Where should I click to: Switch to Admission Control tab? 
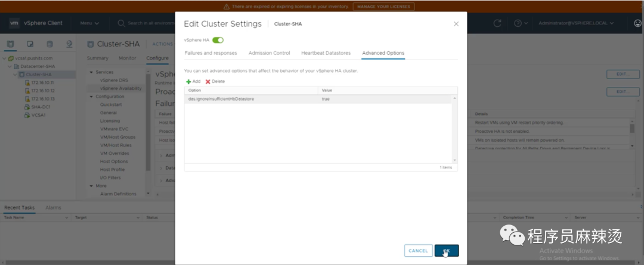click(269, 53)
